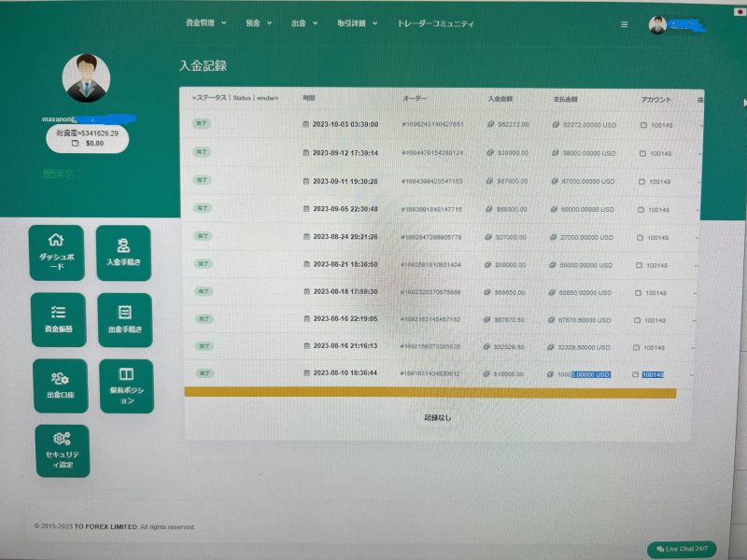Click calendar icon for 2023-09-12 17:39:14 row

click(306, 153)
